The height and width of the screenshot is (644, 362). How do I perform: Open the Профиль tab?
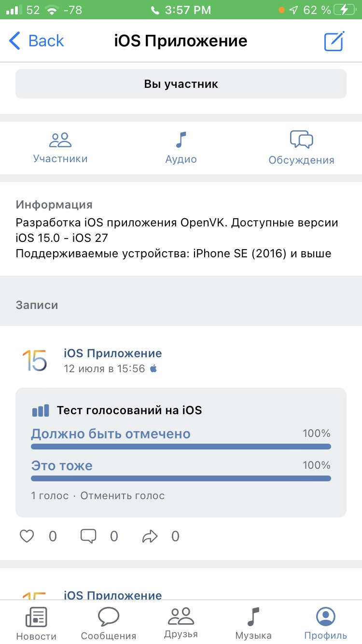[x=326, y=623]
